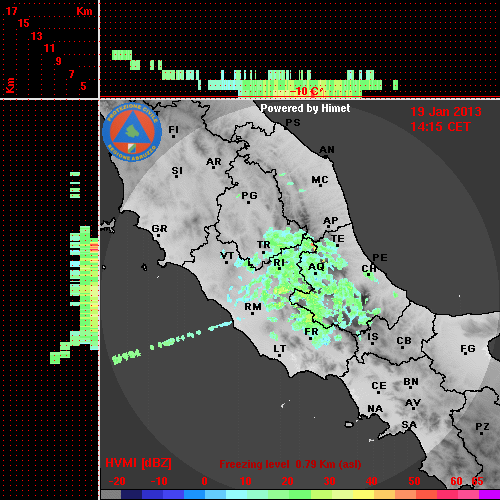The image size is (500, 500).
Task: Click the NA city label
Action: click(375, 409)
